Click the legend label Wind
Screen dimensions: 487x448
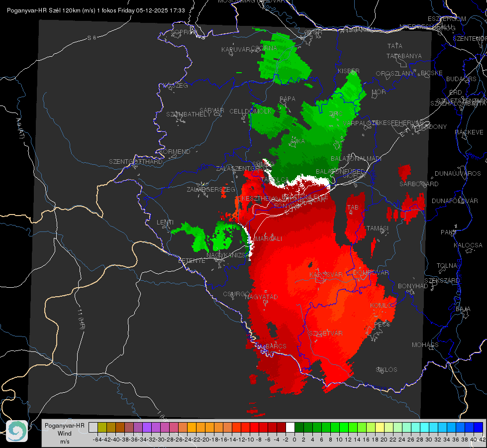(x=65, y=434)
